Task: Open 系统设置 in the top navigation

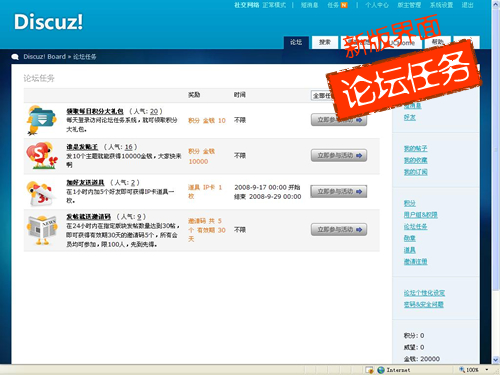Action: 441,5
